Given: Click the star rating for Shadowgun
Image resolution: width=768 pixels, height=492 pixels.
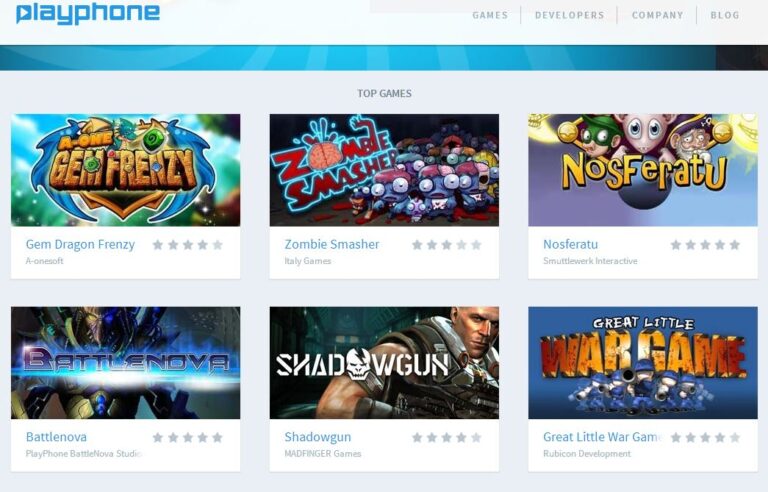Looking at the screenshot, I should [x=446, y=437].
